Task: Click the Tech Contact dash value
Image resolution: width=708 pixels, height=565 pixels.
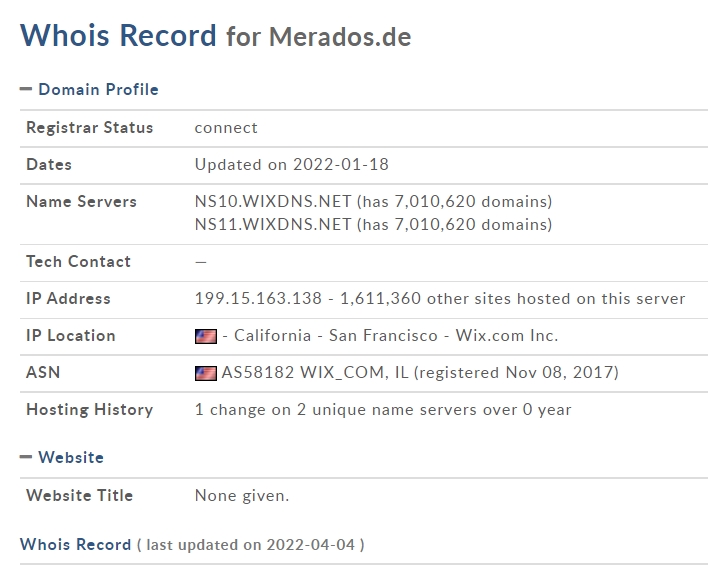Action: point(200,262)
